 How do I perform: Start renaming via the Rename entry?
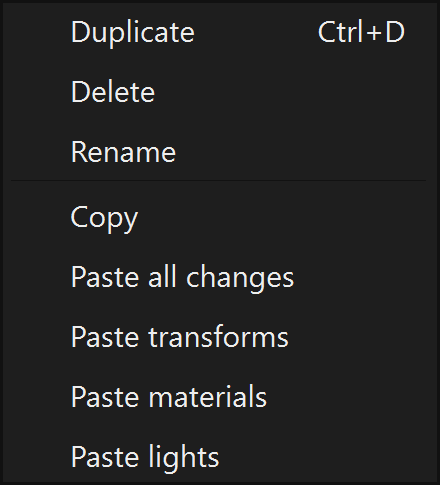[220, 152]
